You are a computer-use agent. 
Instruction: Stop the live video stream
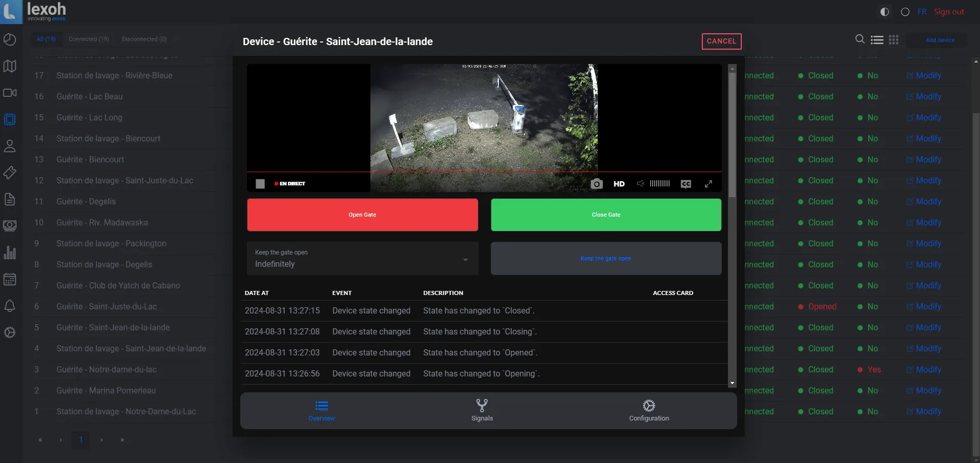point(260,184)
